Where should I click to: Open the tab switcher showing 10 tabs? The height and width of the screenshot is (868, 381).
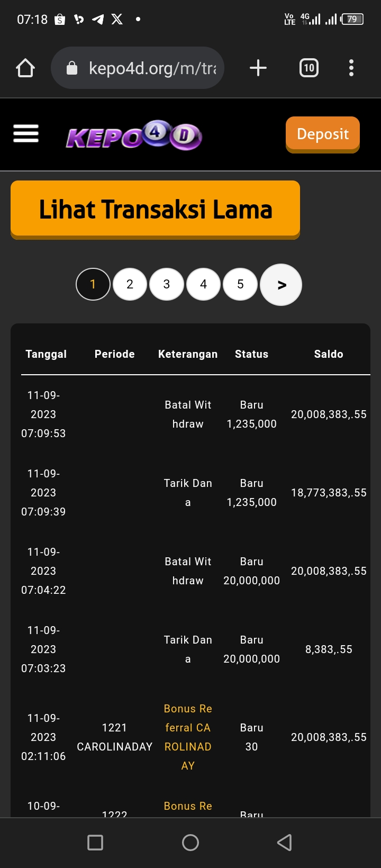[309, 68]
